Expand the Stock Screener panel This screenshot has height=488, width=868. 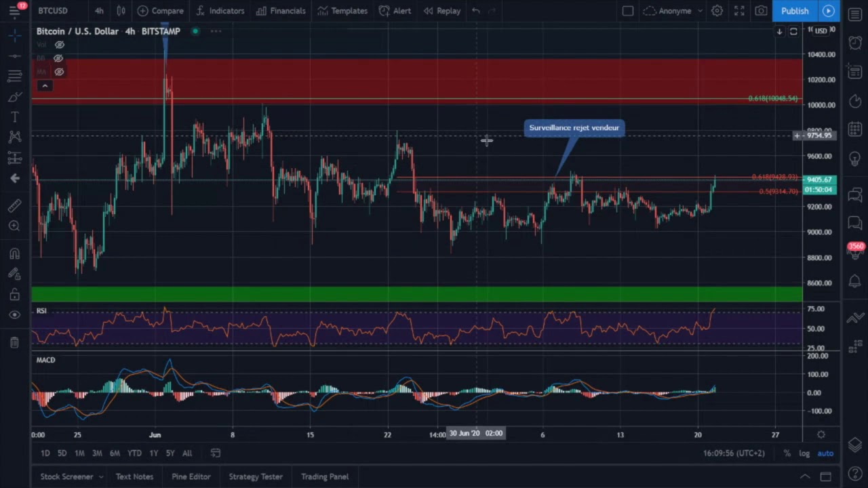click(x=66, y=476)
